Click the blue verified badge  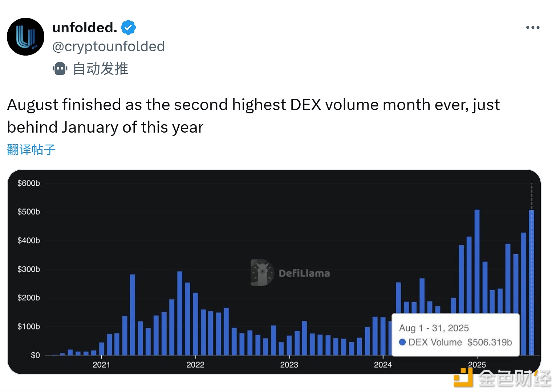click(128, 27)
